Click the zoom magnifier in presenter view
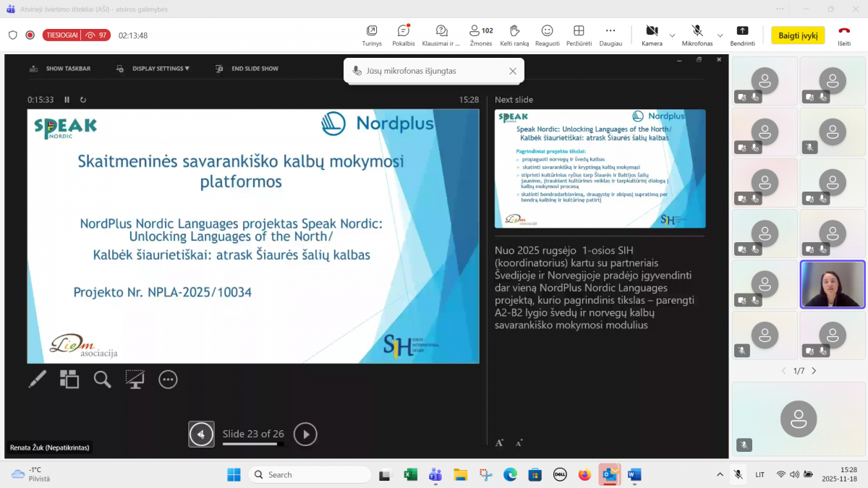Image resolution: width=868 pixels, height=488 pixels. pyautogui.click(x=102, y=379)
